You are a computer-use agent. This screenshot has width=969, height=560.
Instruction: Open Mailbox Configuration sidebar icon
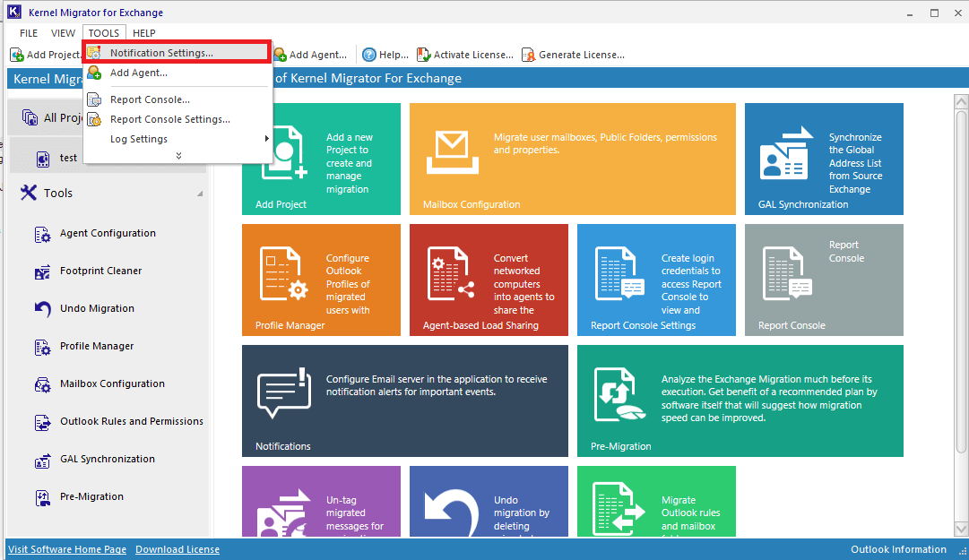[x=43, y=385]
